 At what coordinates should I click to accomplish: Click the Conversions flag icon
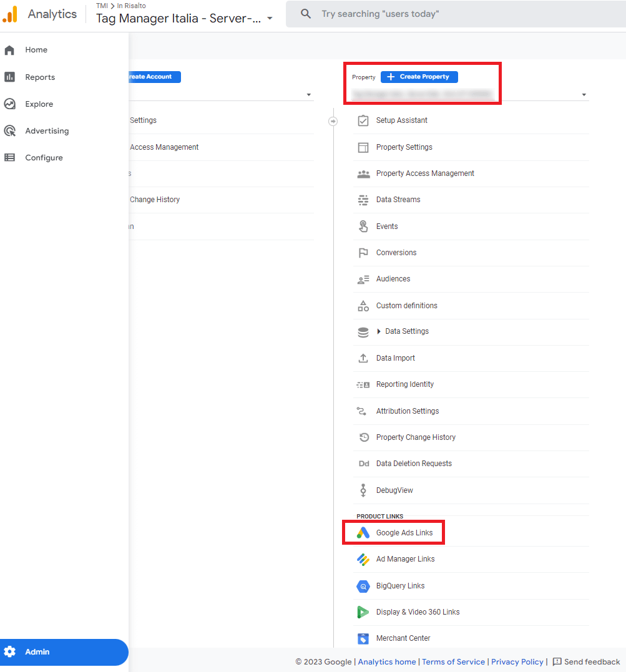tap(363, 253)
